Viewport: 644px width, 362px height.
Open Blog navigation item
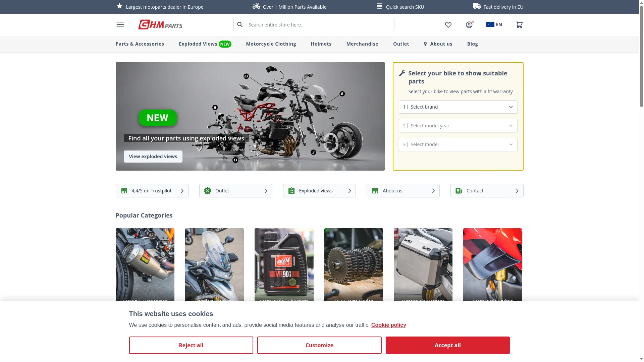(x=472, y=44)
